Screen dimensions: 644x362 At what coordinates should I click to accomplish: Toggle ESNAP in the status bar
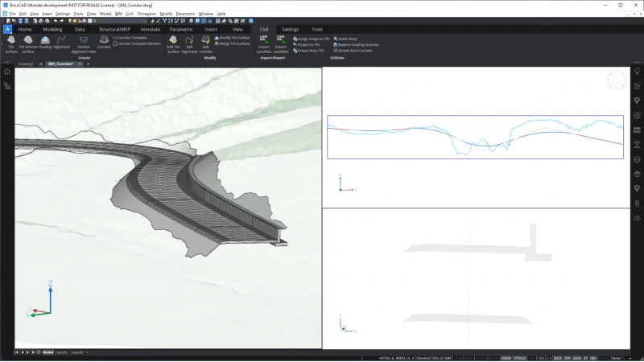(506, 358)
